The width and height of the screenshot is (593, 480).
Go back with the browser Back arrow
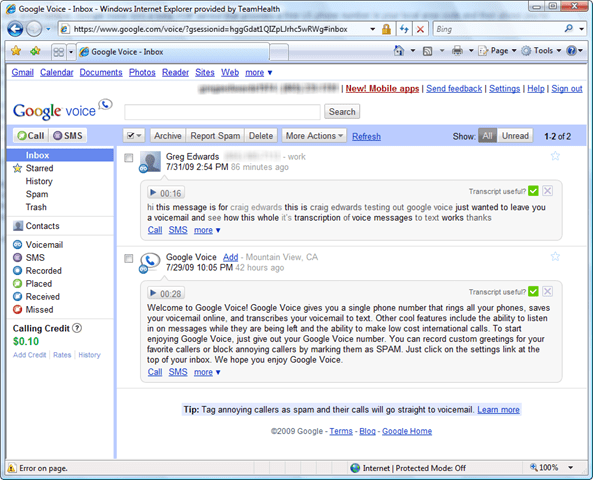click(15, 29)
